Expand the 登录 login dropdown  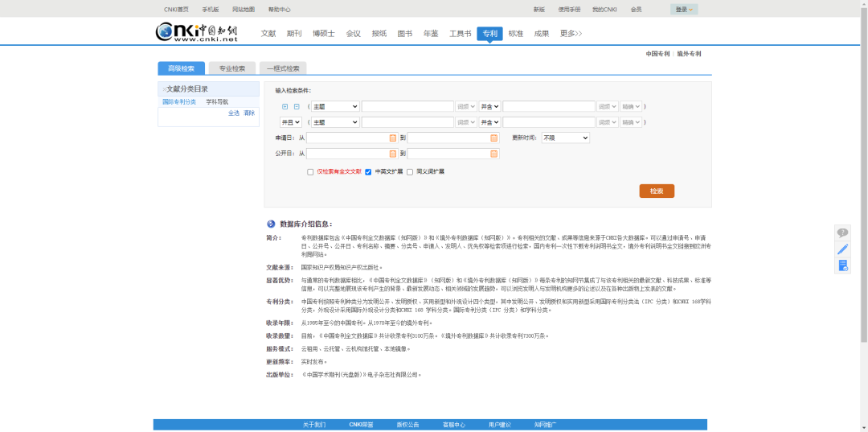click(x=684, y=10)
